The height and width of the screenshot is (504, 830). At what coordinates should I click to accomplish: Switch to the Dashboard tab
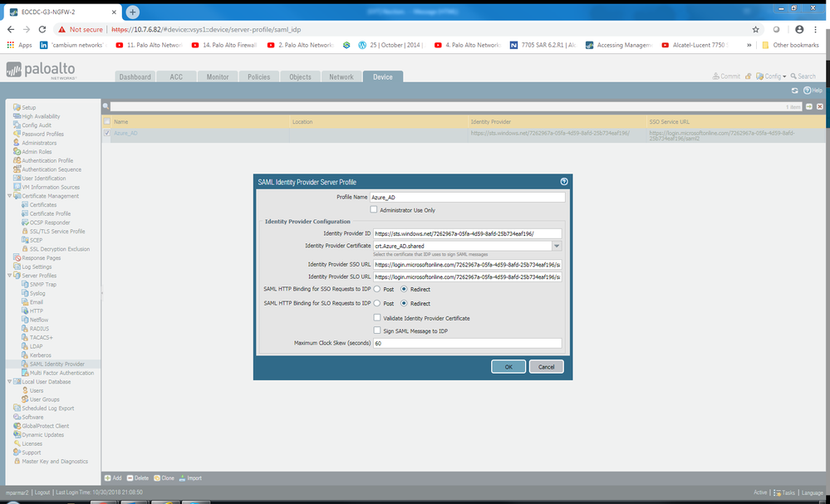coord(135,76)
